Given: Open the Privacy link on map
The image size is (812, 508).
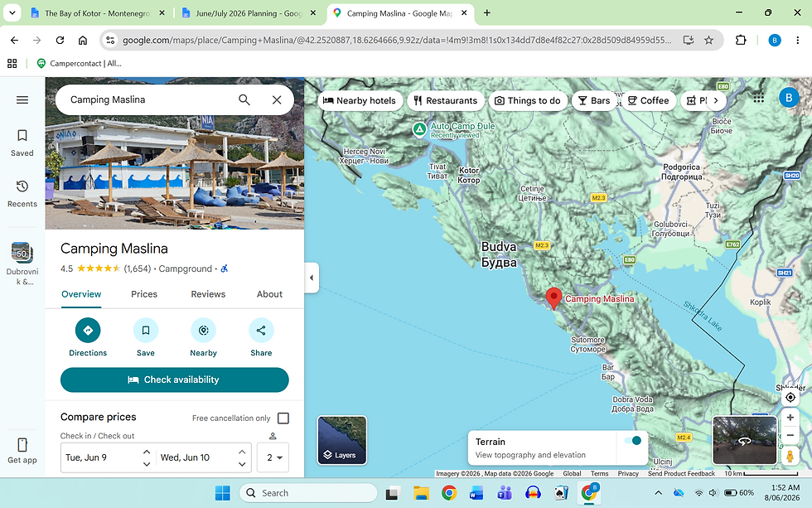Looking at the screenshot, I should 628,473.
